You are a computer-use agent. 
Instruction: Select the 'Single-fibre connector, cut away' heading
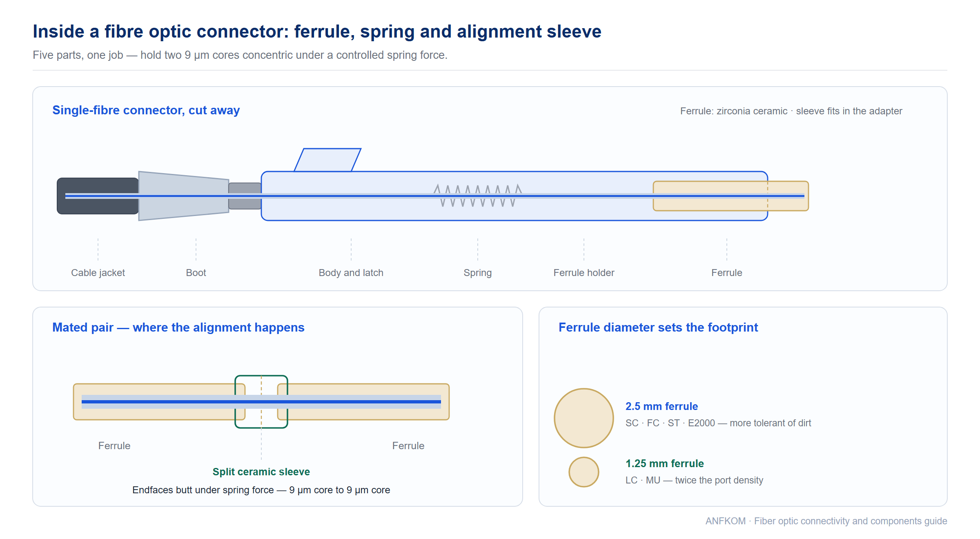pos(146,110)
